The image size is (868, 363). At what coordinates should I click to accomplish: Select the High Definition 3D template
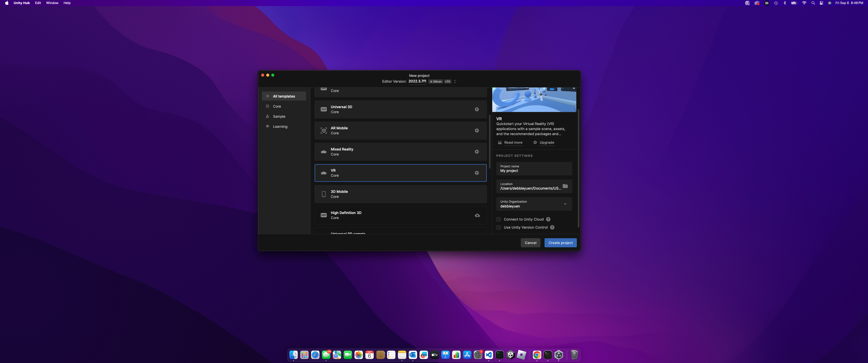coord(400,215)
